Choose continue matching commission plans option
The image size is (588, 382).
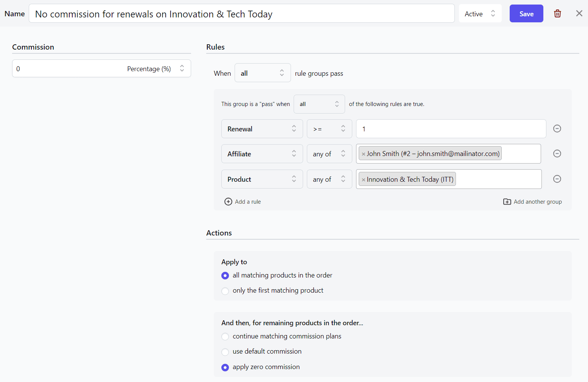click(x=225, y=337)
